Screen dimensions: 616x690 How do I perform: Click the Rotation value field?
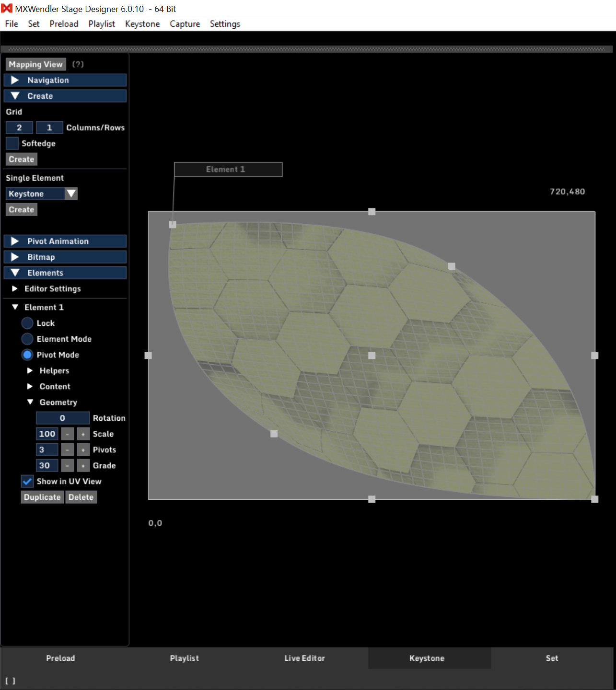coord(63,418)
